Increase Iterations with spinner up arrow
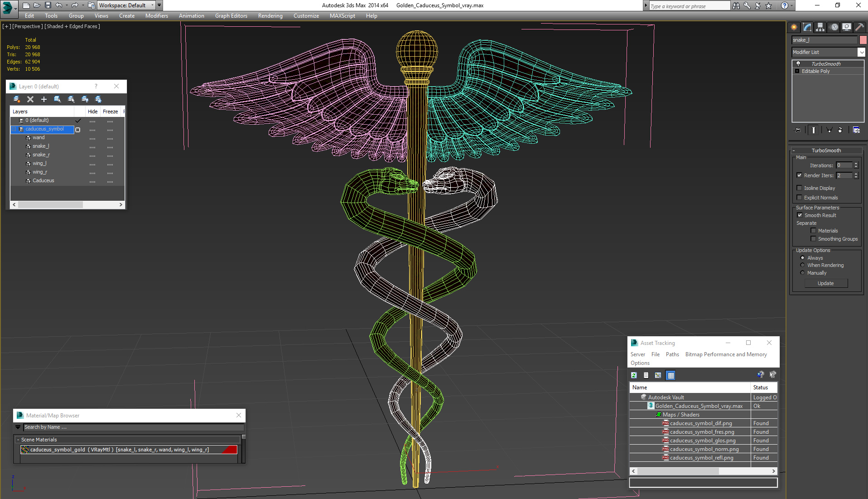Screen dimensions: 868x499 (x=856, y=164)
